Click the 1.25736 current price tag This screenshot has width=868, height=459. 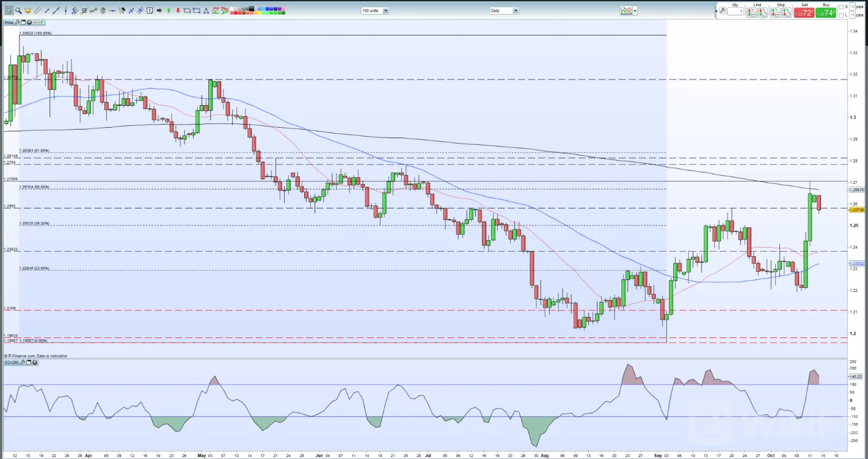[856, 210]
